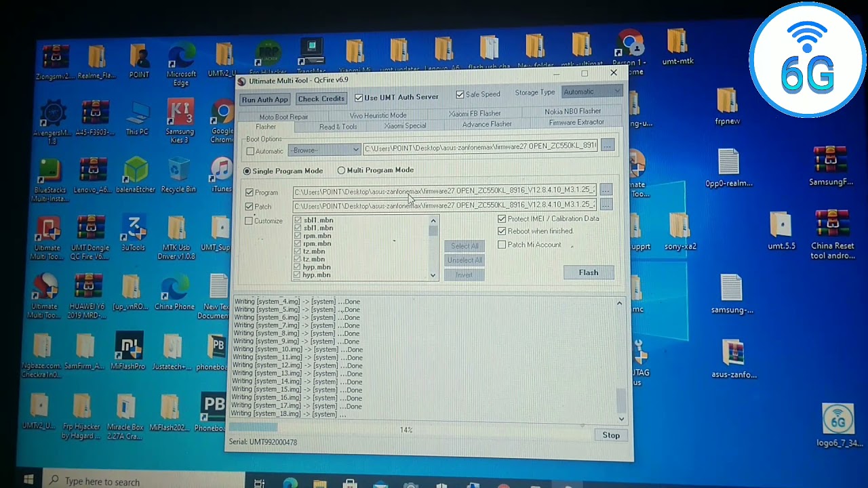Open the This PC desktop icon
This screenshot has width=868, height=488.
[138, 118]
